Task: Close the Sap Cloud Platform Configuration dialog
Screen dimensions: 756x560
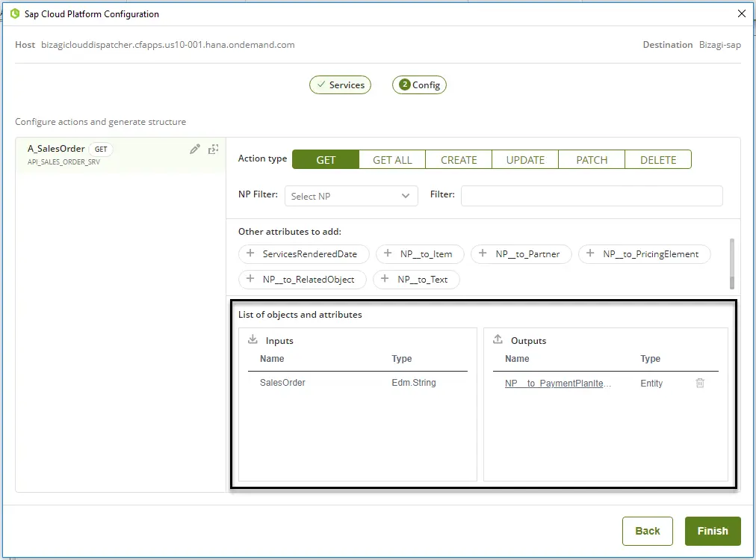Action: coord(742,13)
